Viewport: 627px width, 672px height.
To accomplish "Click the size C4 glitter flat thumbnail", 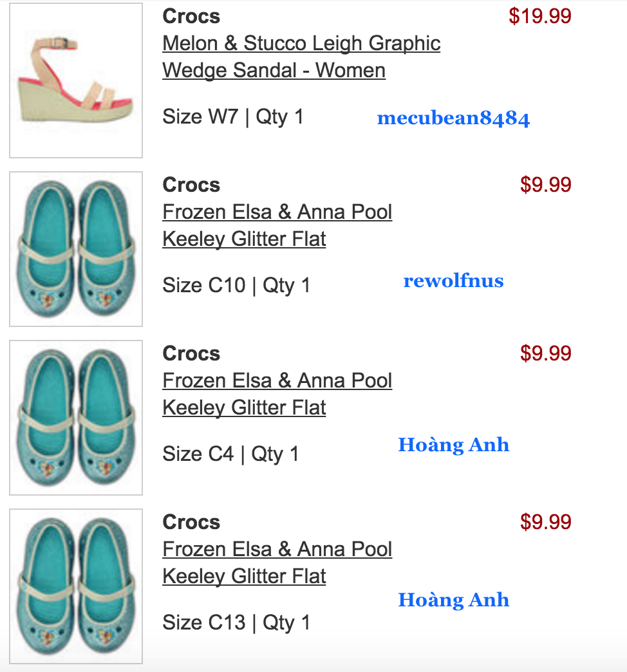I will 76,418.
